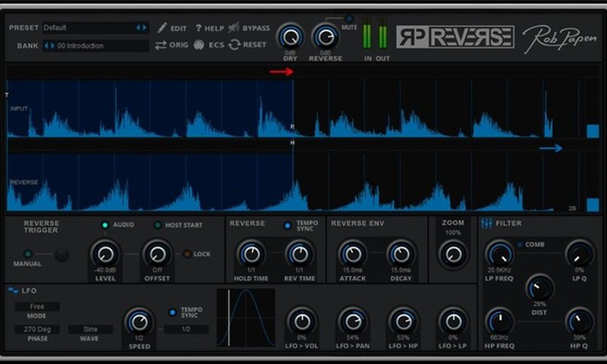The height and width of the screenshot is (364, 607).
Task: Click the LFO Phase value 270 Deg
Action: pos(36,330)
